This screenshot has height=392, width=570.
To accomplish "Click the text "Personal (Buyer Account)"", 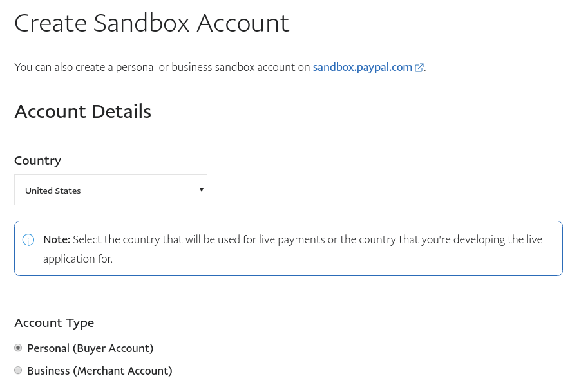I will [90, 348].
